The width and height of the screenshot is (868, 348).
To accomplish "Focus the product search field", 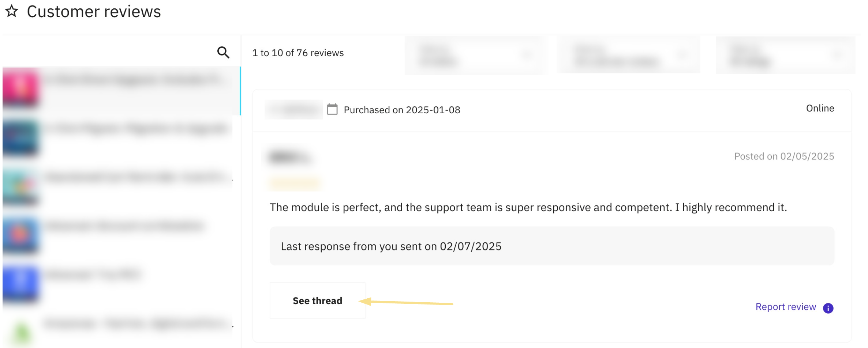I will point(110,52).
